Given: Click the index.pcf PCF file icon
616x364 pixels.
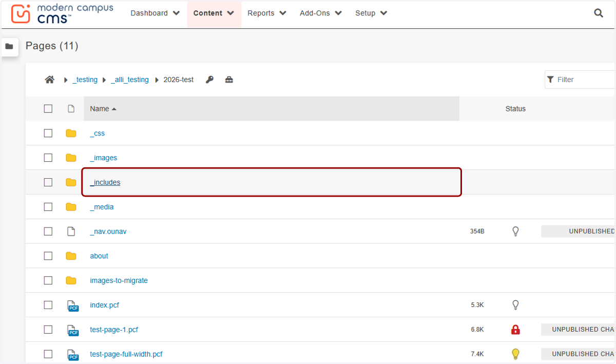Looking at the screenshot, I should [x=73, y=305].
